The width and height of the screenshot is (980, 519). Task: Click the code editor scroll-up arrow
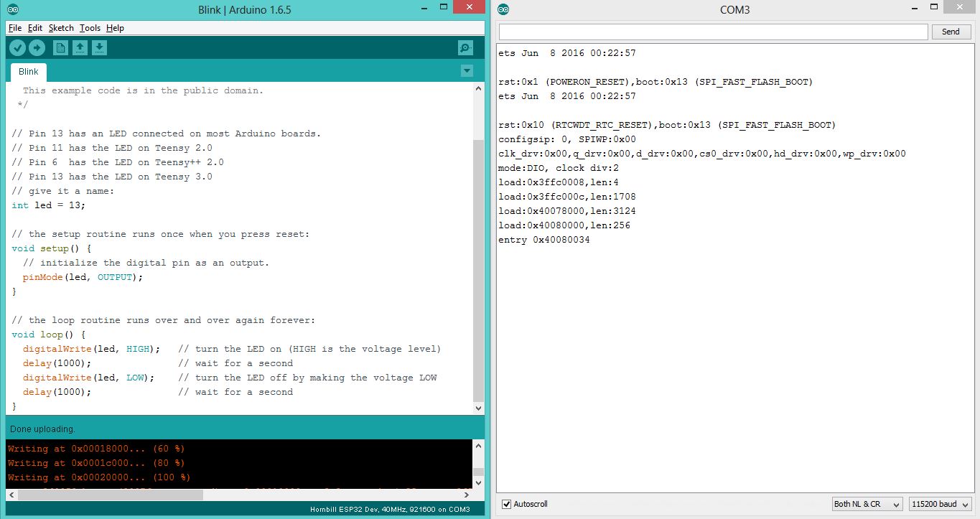(x=479, y=88)
